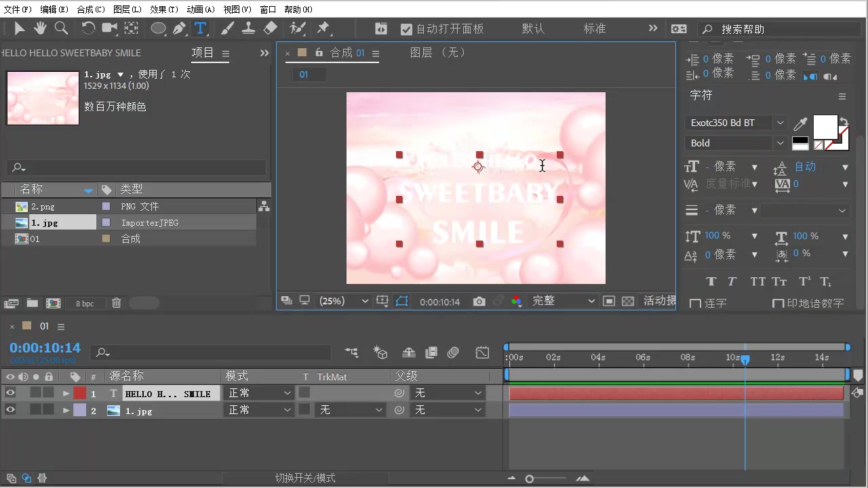Expand the hidden workspaces chevron
The width and height of the screenshot is (868, 488).
coord(653,28)
